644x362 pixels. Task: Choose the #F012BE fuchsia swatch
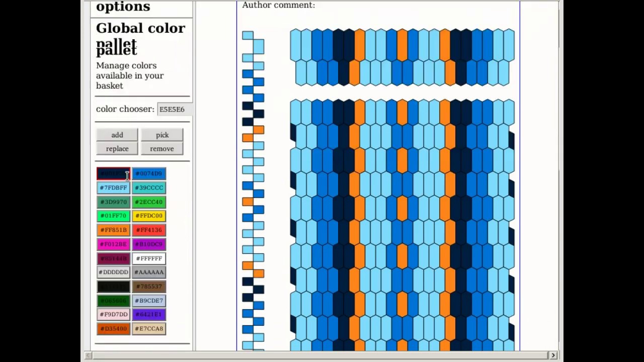click(x=113, y=244)
